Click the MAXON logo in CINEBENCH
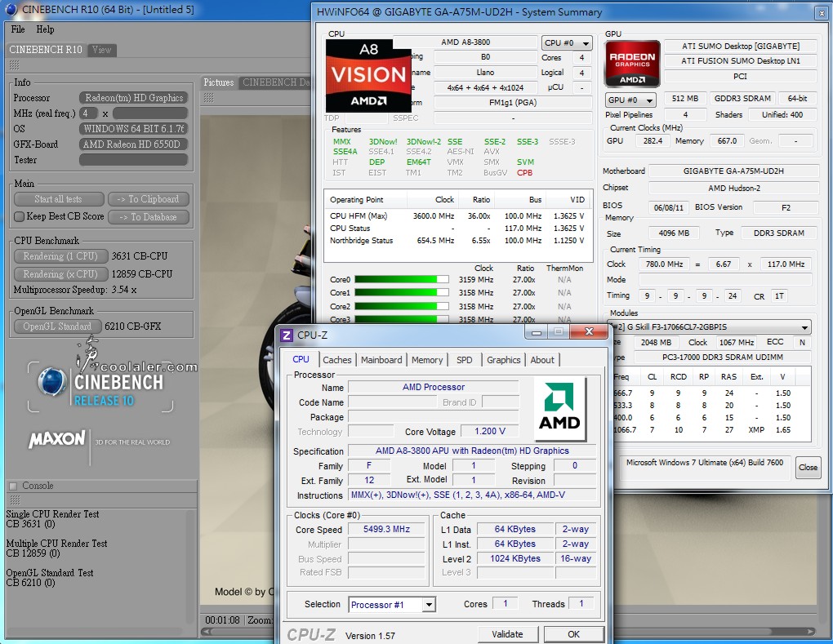This screenshot has height=644, width=833. pyautogui.click(x=57, y=440)
